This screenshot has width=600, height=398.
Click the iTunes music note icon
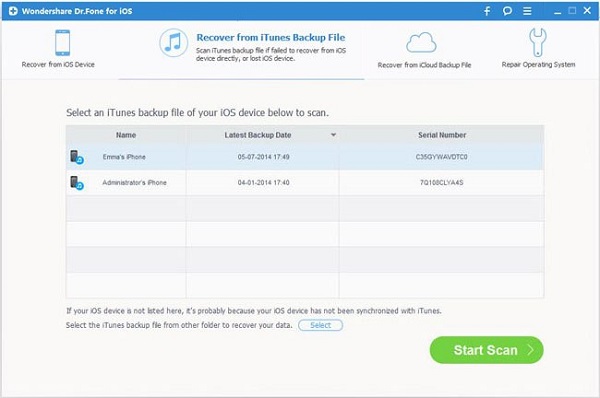[x=173, y=42]
